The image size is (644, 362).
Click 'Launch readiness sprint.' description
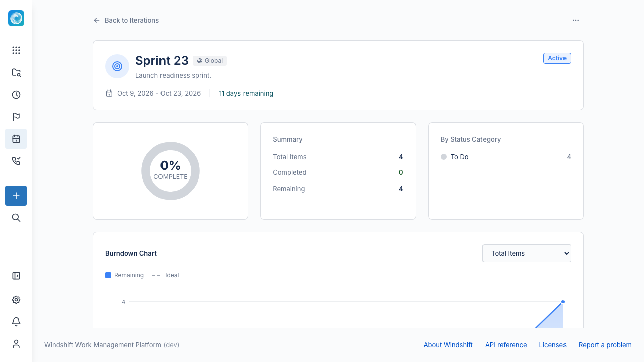coord(173,75)
